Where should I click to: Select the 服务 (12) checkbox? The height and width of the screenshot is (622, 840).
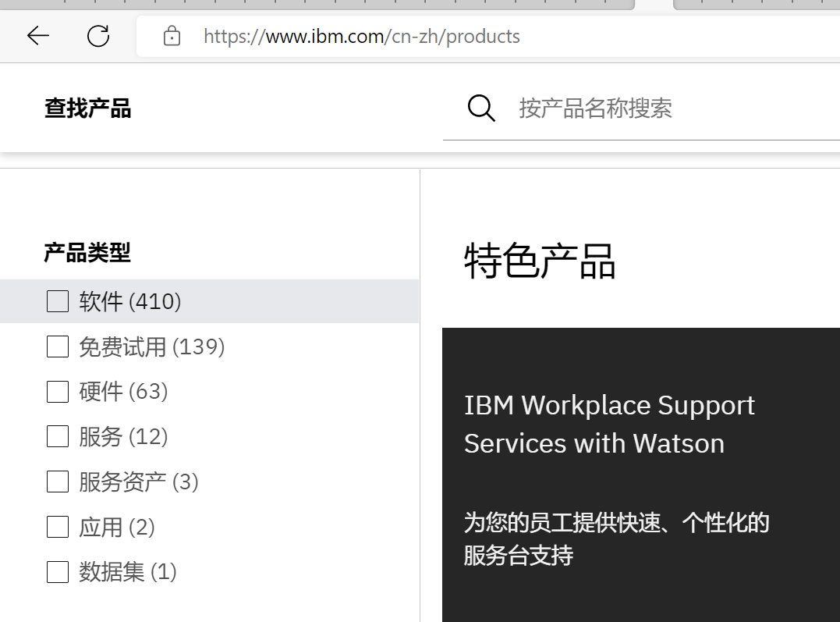point(58,436)
